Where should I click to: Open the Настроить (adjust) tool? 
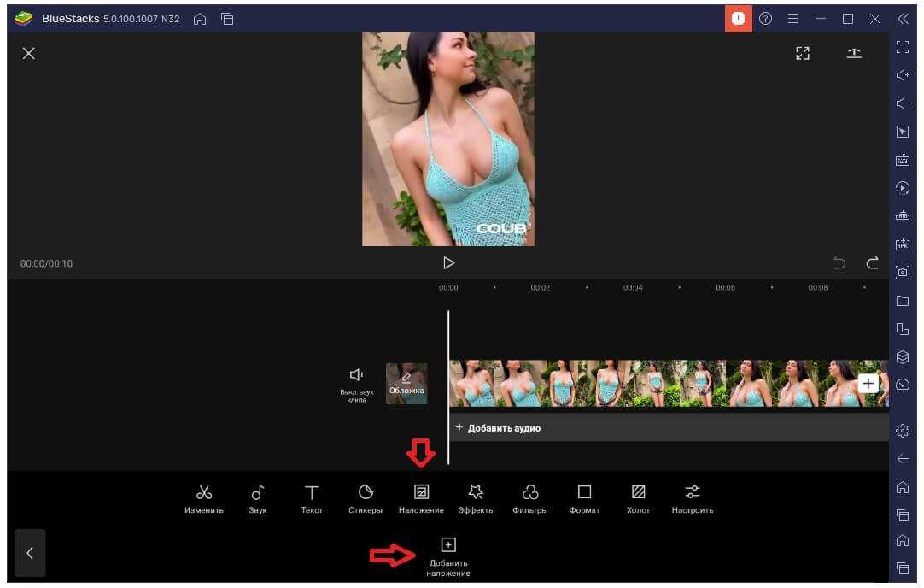692,498
